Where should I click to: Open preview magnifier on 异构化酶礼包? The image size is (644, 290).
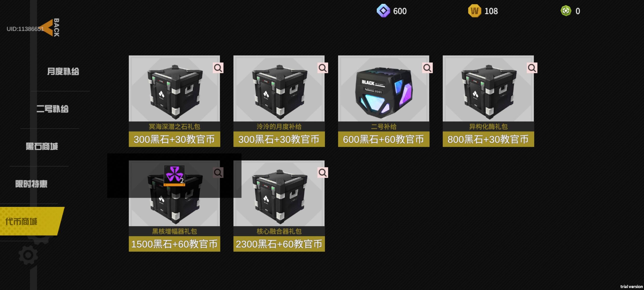pyautogui.click(x=532, y=68)
